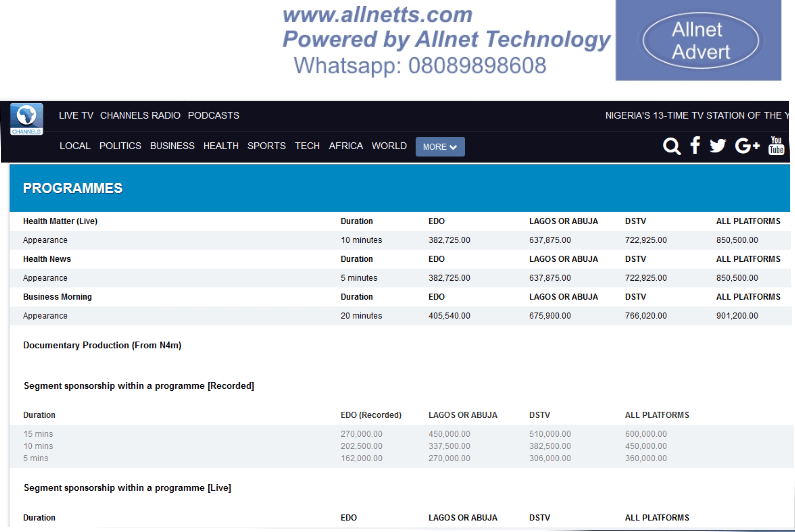Open the PODCASTS link
Viewport: 795px width, 532px height.
tap(213, 115)
